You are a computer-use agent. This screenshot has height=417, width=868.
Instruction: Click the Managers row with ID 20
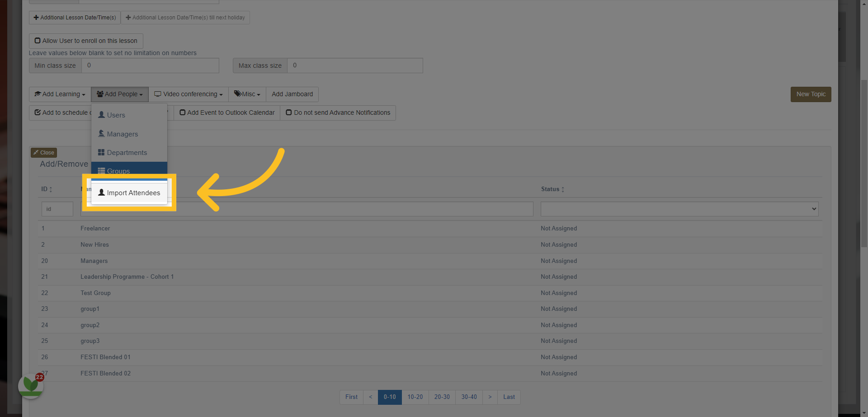[430, 261]
